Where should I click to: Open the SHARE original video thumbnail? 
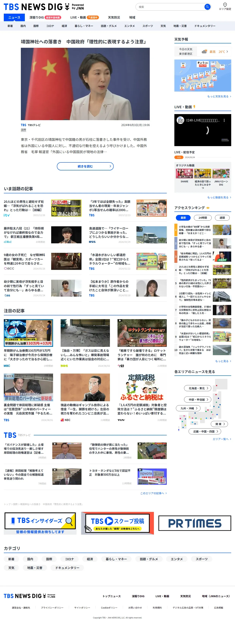pyautogui.click(x=185, y=173)
